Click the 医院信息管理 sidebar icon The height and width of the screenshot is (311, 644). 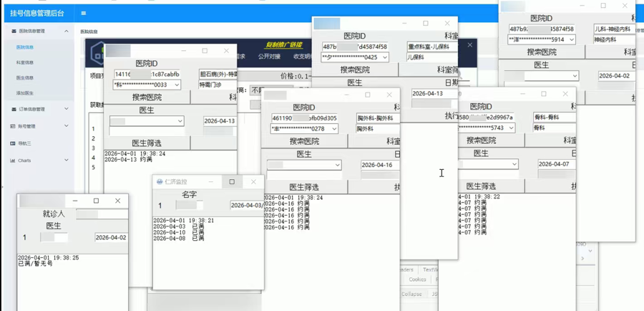click(13, 32)
